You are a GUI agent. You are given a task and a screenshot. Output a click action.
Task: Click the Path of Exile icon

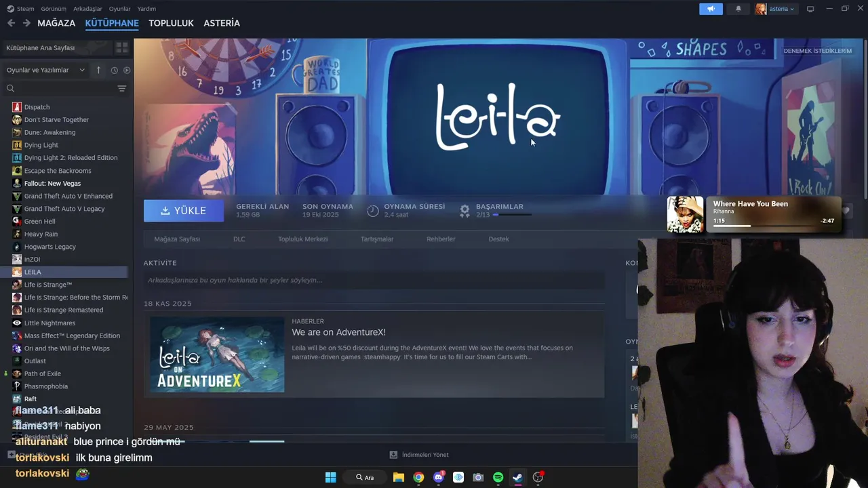(x=17, y=373)
